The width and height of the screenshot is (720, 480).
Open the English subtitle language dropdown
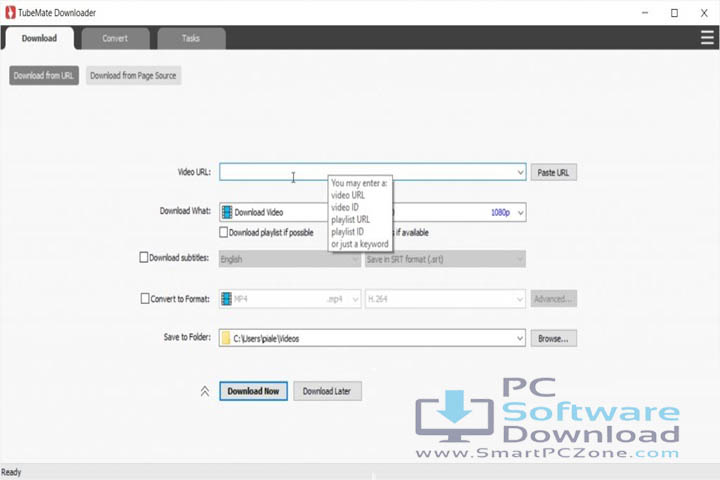[x=354, y=260]
